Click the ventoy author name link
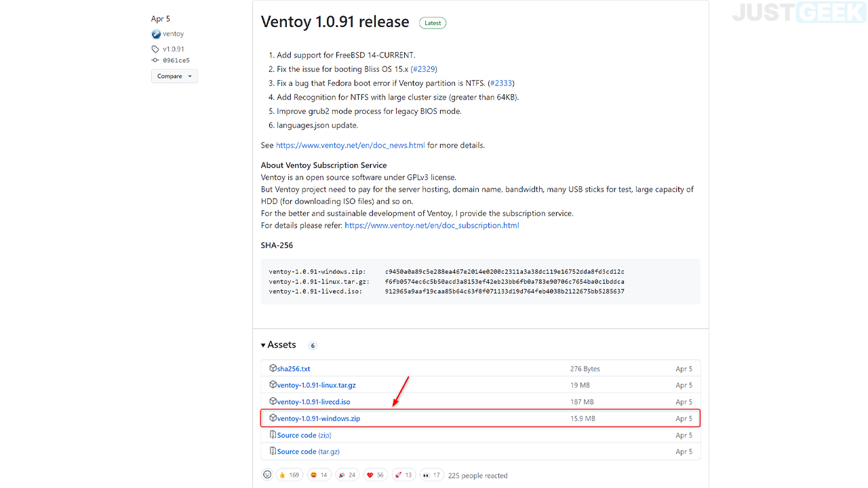The image size is (868, 488). pos(173,34)
